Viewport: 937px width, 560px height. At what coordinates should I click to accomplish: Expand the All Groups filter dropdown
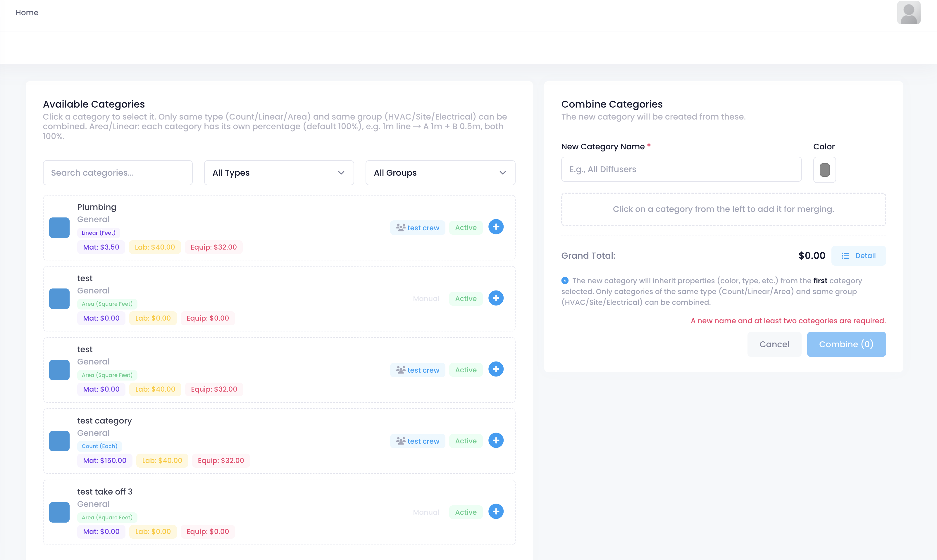(440, 173)
